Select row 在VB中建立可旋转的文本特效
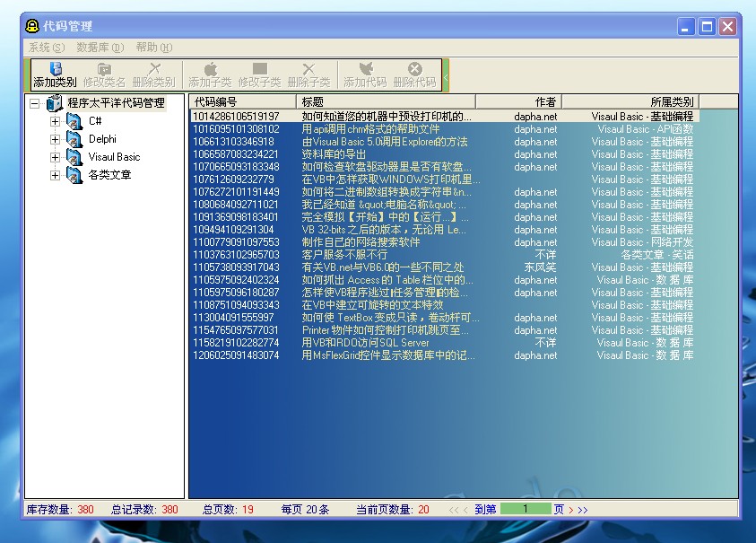This screenshot has height=543, width=756. point(444,304)
